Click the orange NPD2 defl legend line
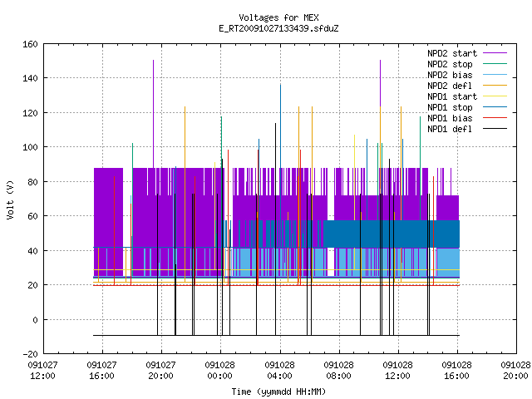The image size is (532, 399). tap(495, 86)
